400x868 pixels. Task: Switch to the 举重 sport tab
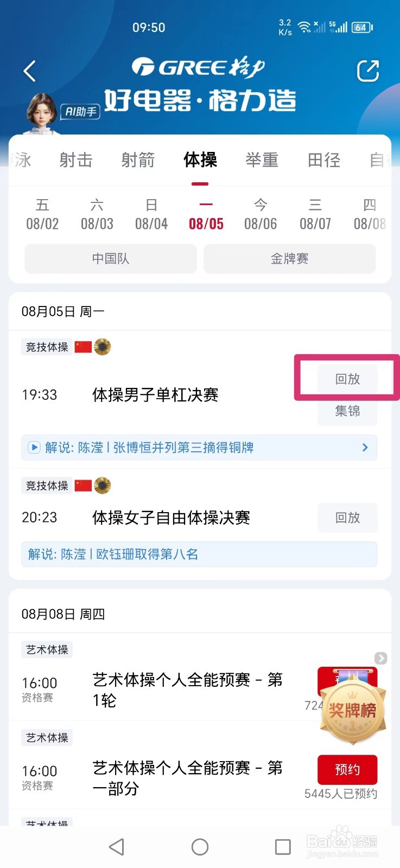click(262, 160)
